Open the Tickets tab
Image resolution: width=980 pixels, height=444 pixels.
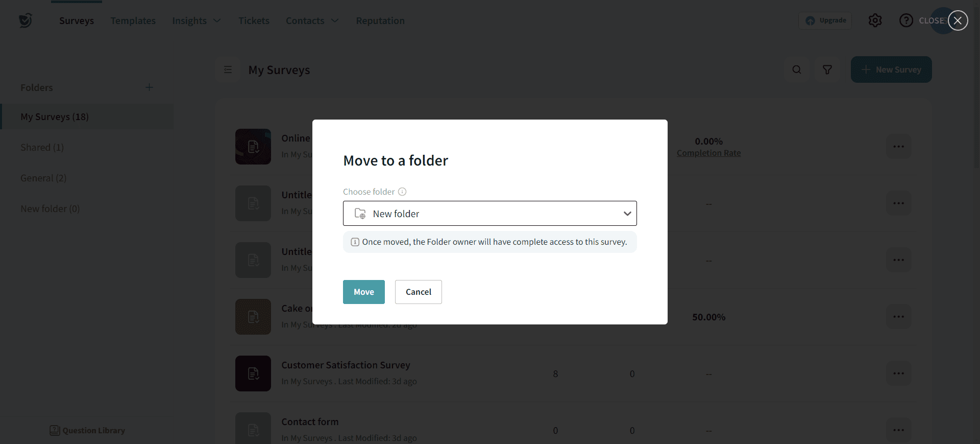click(x=254, y=20)
